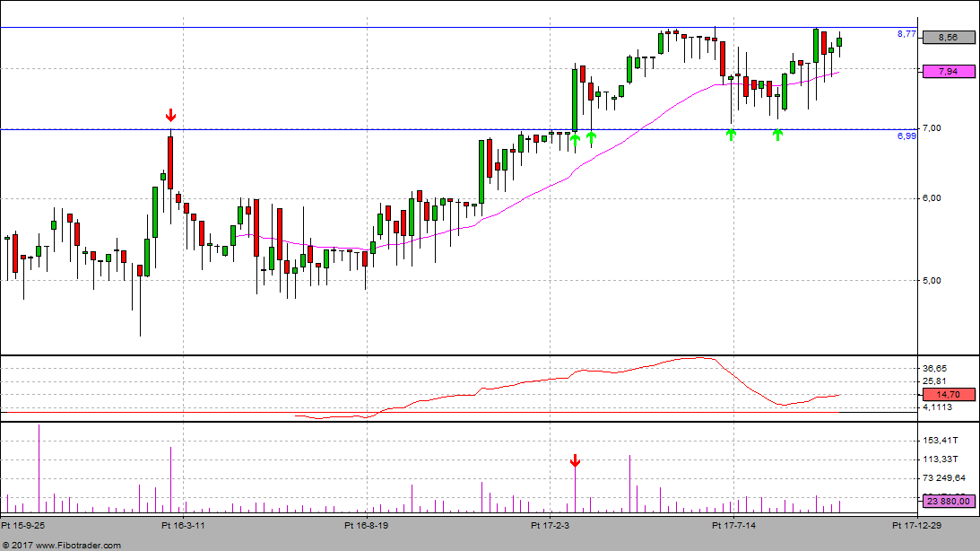Image resolution: width=980 pixels, height=551 pixels.
Task: Select the volume axis label 73 249,64
Action: pyautogui.click(x=944, y=478)
